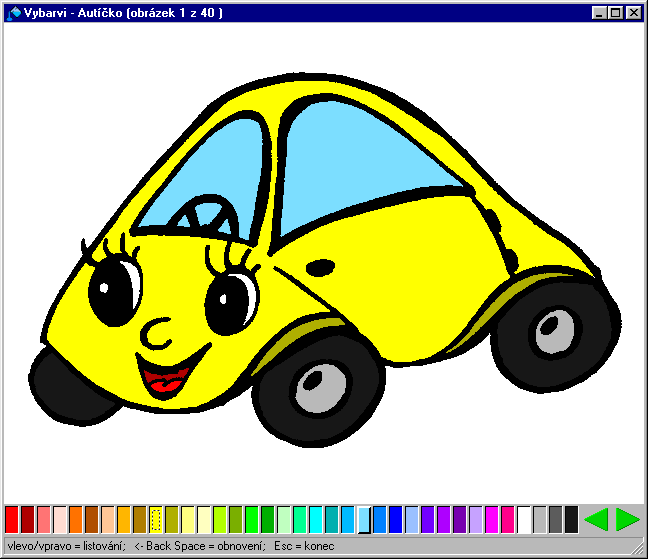Pick the bright orange color swatch
The width and height of the screenshot is (648, 559).
tap(76, 519)
